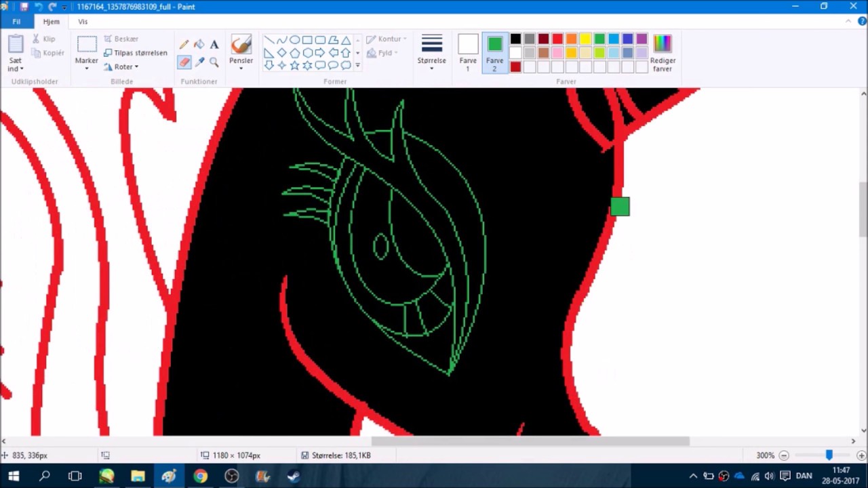The width and height of the screenshot is (868, 488).
Task: Activate Farve 1 color slot
Action: click(468, 53)
